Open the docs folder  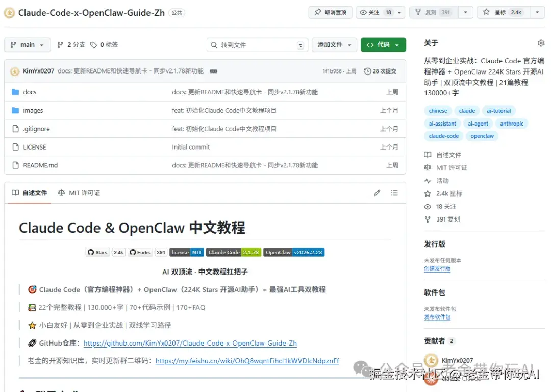(x=30, y=92)
